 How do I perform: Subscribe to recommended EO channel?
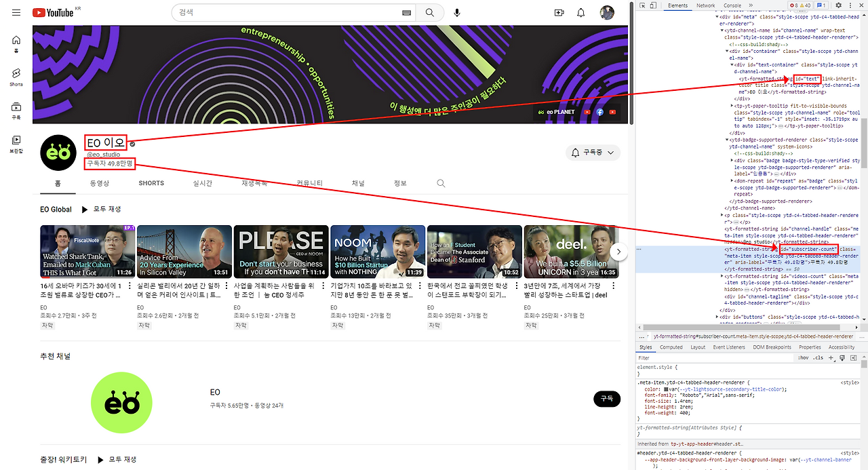tap(607, 399)
